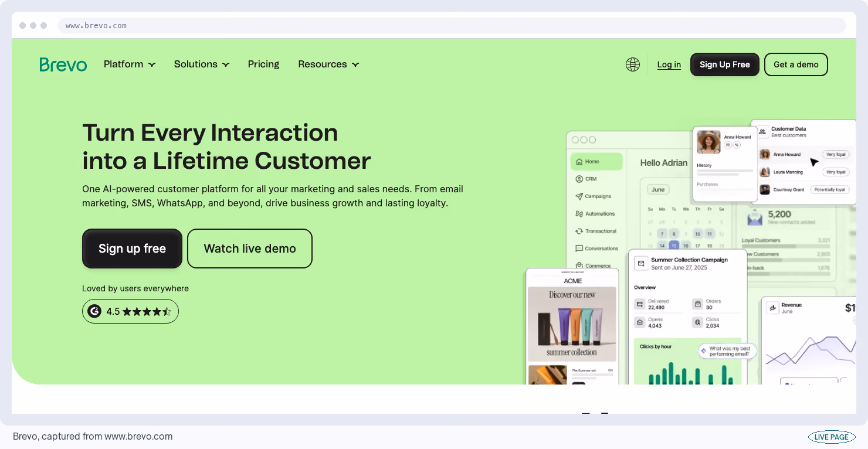The image size is (868, 449).
Task: Click the 'Overview' heading in the campaign card
Action: (x=645, y=288)
